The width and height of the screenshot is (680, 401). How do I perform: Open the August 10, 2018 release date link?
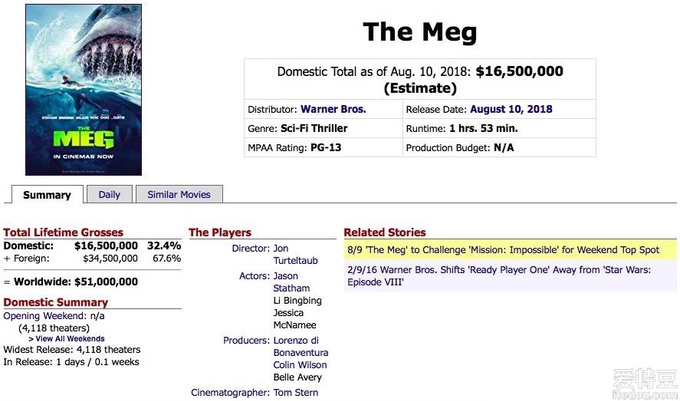click(x=511, y=109)
